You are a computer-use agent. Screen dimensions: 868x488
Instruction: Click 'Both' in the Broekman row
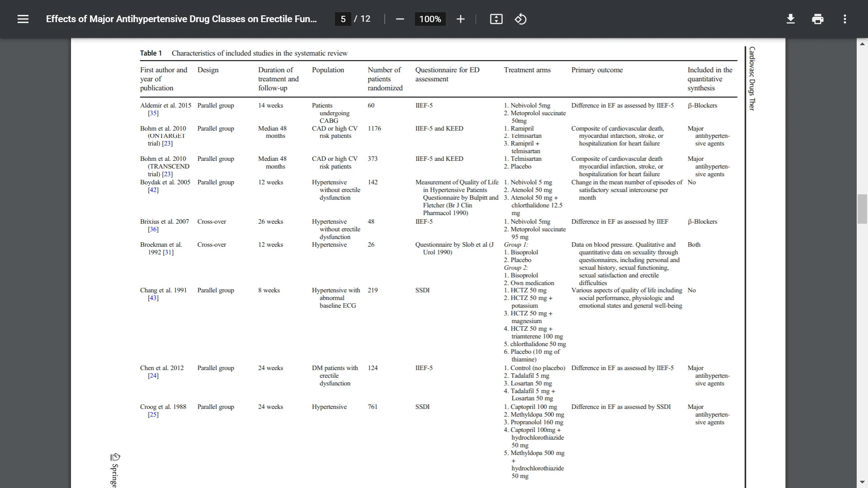click(x=693, y=245)
